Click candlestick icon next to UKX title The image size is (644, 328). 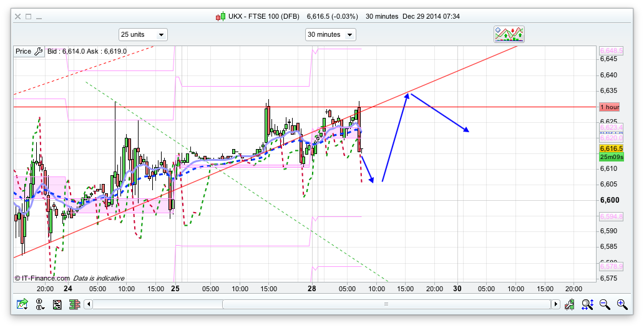220,16
